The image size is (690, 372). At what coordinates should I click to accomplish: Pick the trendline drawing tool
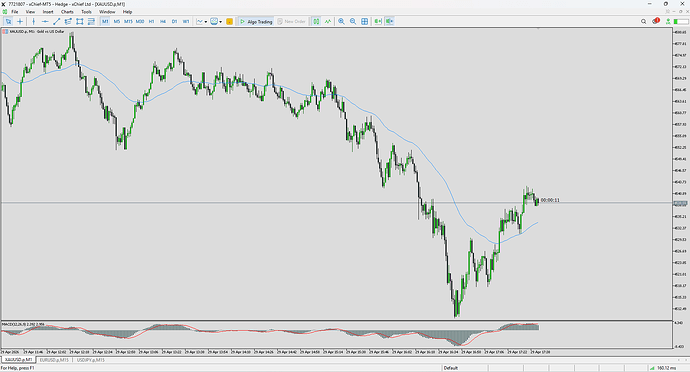coord(56,21)
